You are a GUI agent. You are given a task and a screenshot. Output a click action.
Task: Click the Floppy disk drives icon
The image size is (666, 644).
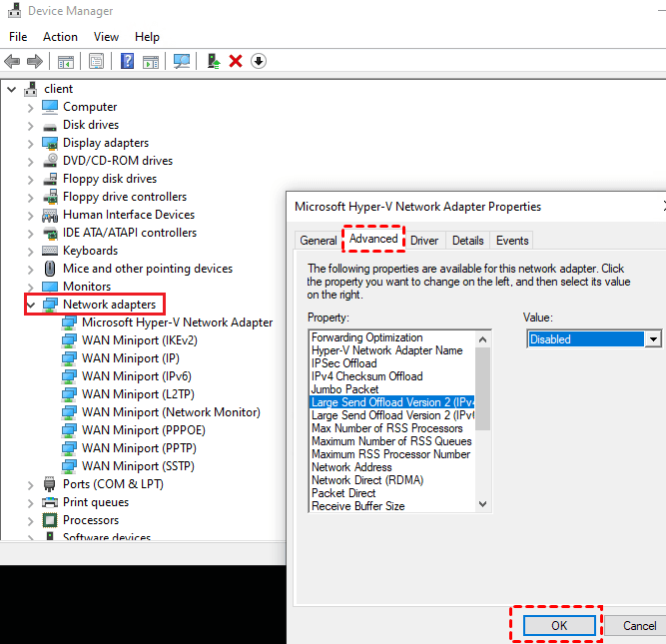[50, 179]
